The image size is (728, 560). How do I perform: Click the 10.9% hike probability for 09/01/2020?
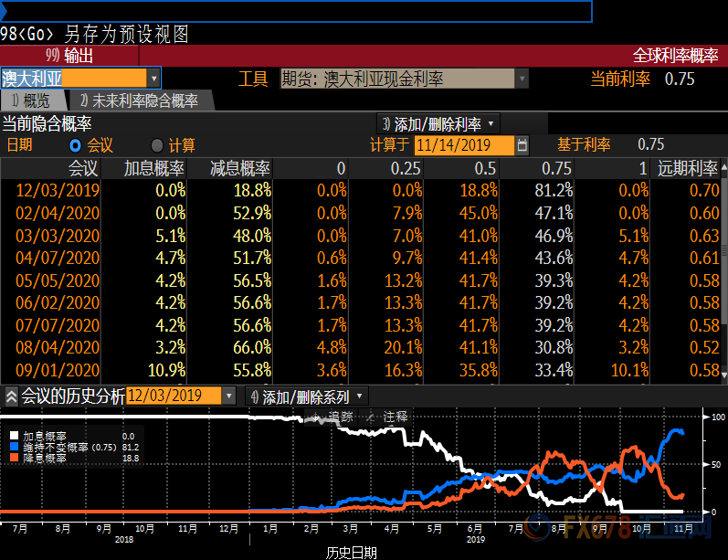(166, 370)
